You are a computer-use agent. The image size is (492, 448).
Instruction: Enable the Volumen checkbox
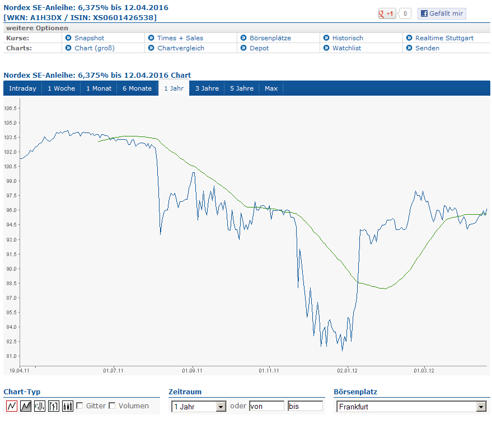(112, 405)
